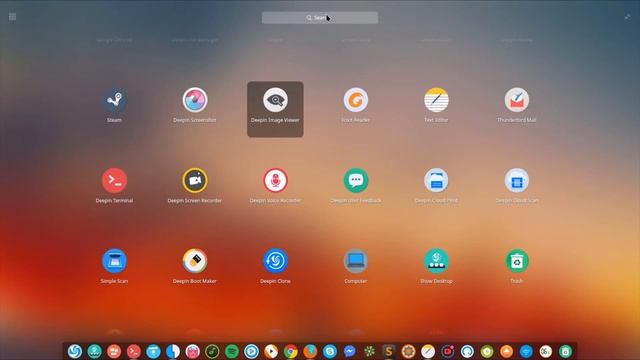Click the terminal icon in the dock
Viewport: 640px width, 360px height.
coord(133,351)
